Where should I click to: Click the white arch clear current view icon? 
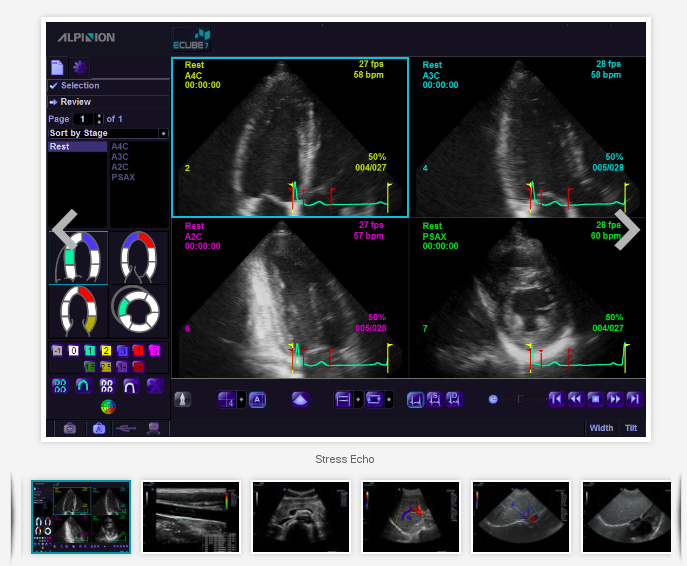[x=131, y=386]
